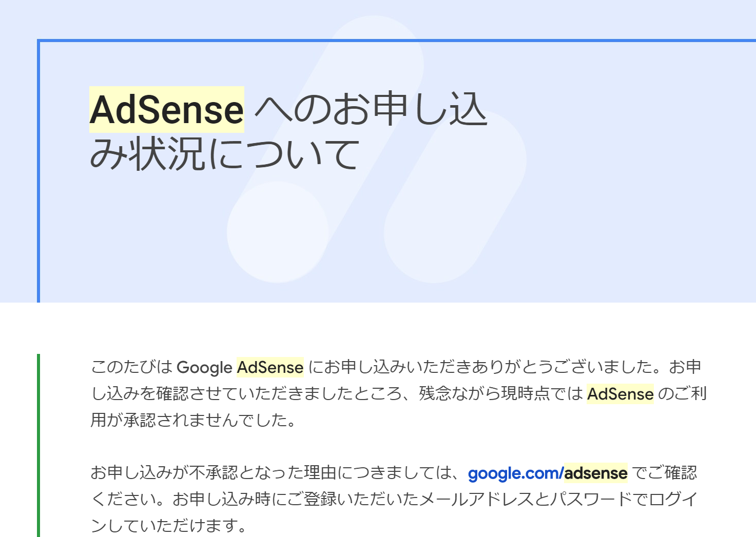Click the green vertical bar beside body text
The height and width of the screenshot is (537, 756).
pyautogui.click(x=38, y=445)
